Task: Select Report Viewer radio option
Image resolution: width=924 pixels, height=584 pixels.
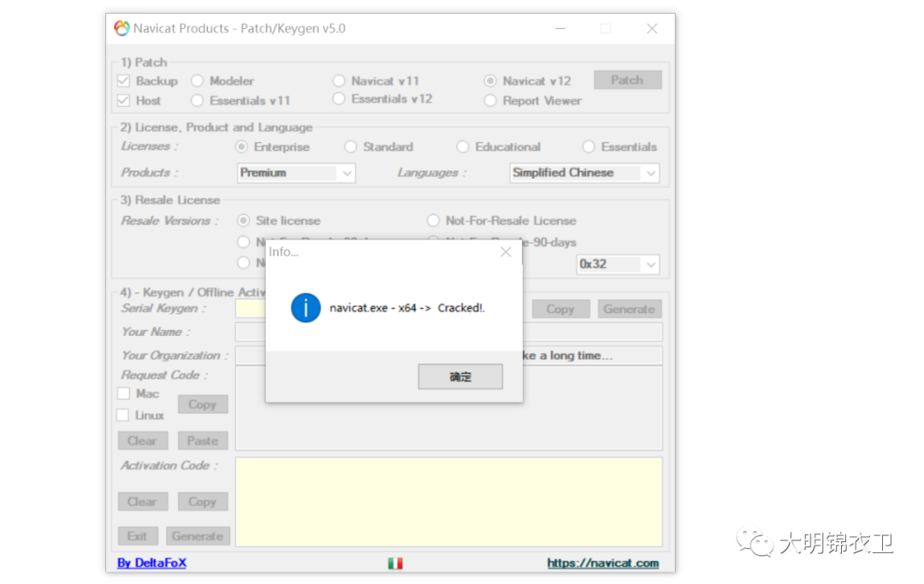Action: [490, 101]
